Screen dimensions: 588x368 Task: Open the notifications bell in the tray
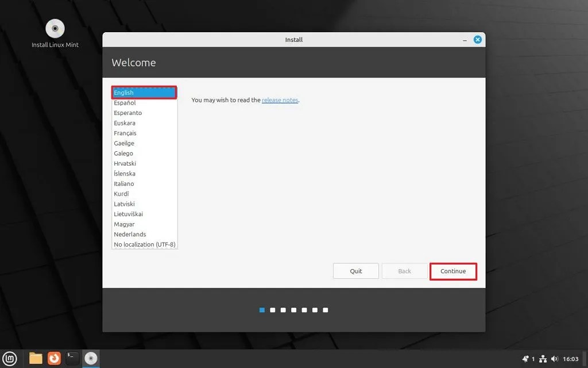(526, 358)
